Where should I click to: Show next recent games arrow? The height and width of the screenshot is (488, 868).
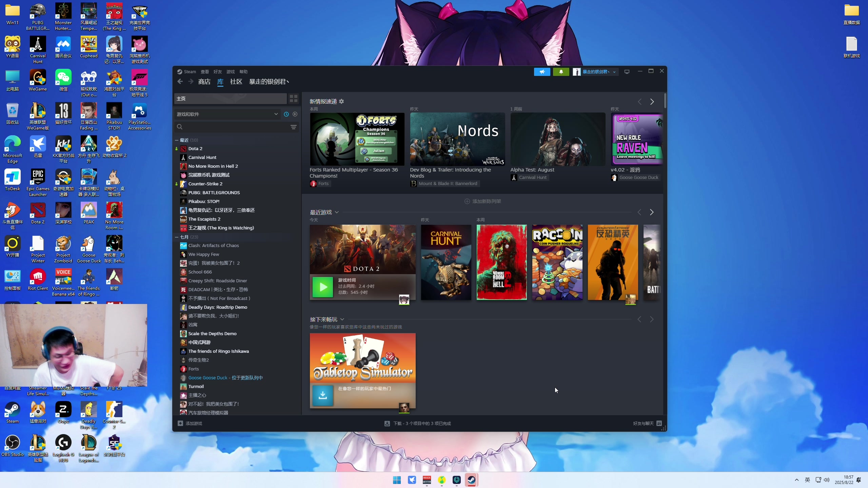click(652, 212)
